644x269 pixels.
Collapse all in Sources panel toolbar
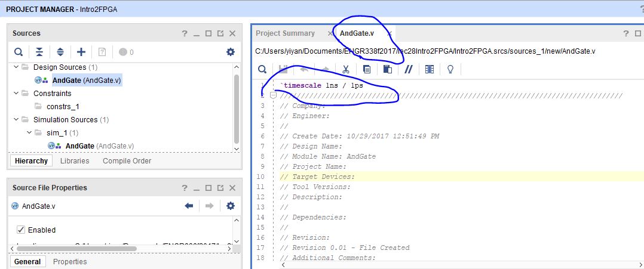39,52
